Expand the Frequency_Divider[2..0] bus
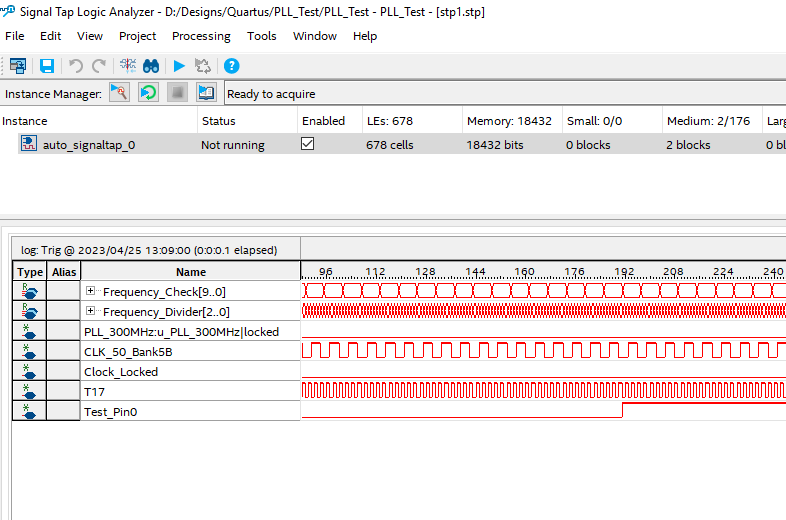Screen dimensions: 786x520 click(90, 311)
